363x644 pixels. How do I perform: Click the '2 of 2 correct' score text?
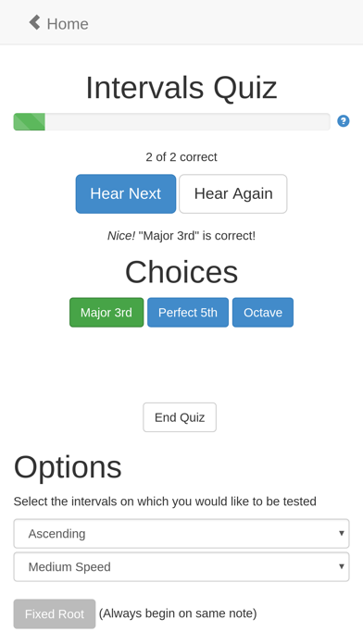click(181, 157)
